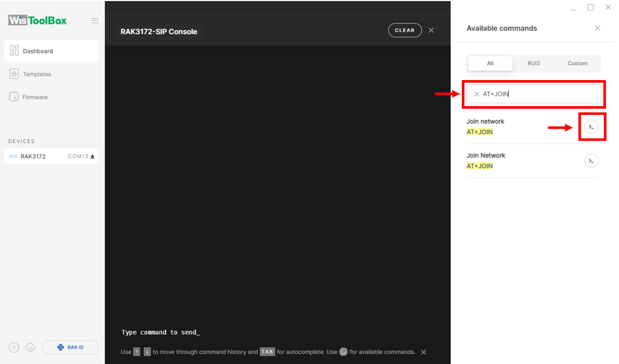The width and height of the screenshot is (619, 364).
Task: Clear the AT+JOIN search text
Action: 477,94
